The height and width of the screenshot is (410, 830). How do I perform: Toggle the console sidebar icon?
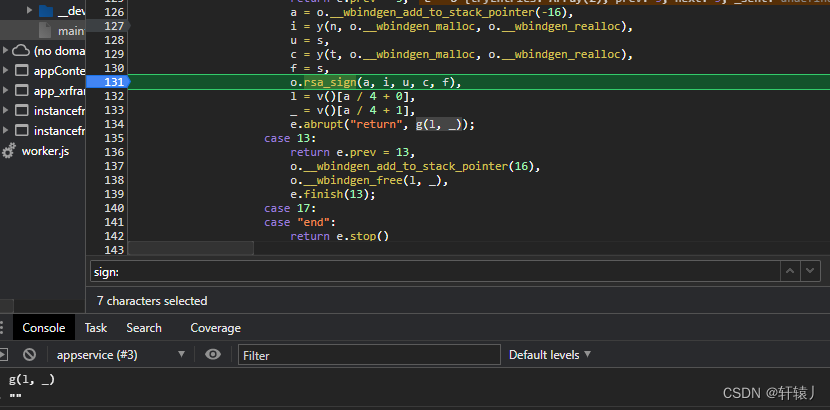click(x=3, y=354)
